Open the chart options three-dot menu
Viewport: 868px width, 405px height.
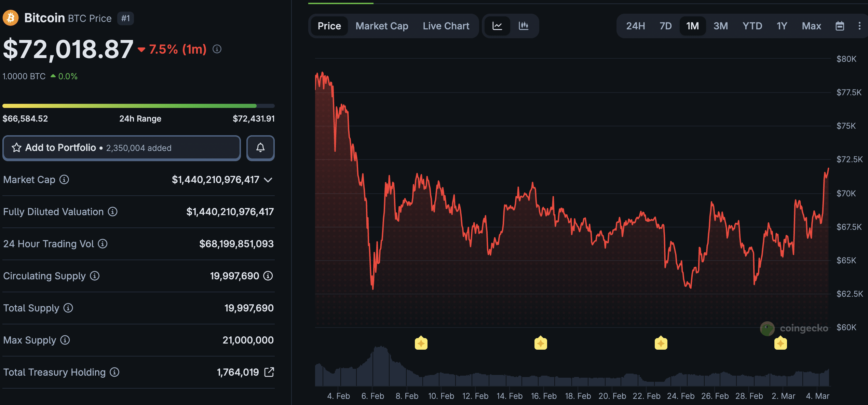click(860, 26)
